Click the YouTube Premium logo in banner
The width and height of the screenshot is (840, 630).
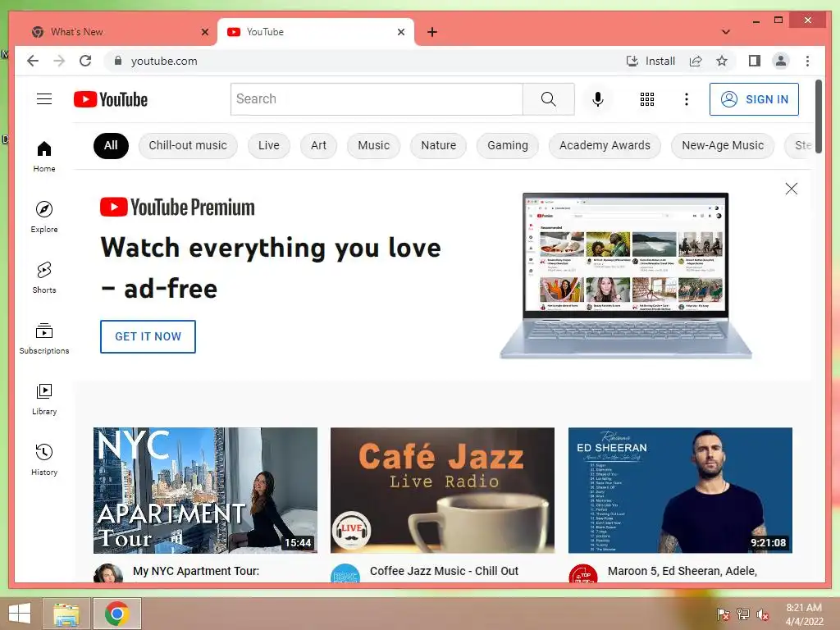click(x=177, y=208)
